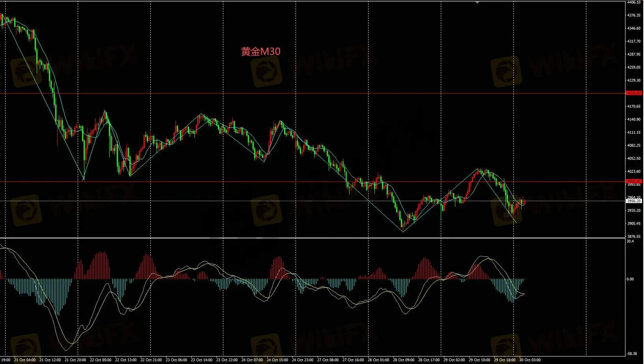Click time axis label 28 Oct 01:00
Image resolution: width=644 pixels, height=364 pixels.
[x=378, y=360]
